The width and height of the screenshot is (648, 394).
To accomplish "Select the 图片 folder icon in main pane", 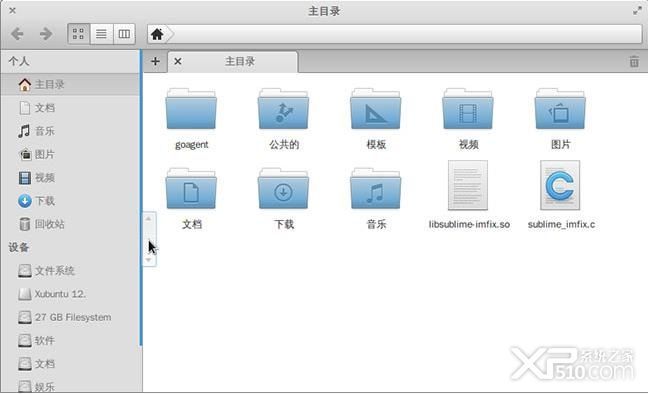I will (x=560, y=109).
